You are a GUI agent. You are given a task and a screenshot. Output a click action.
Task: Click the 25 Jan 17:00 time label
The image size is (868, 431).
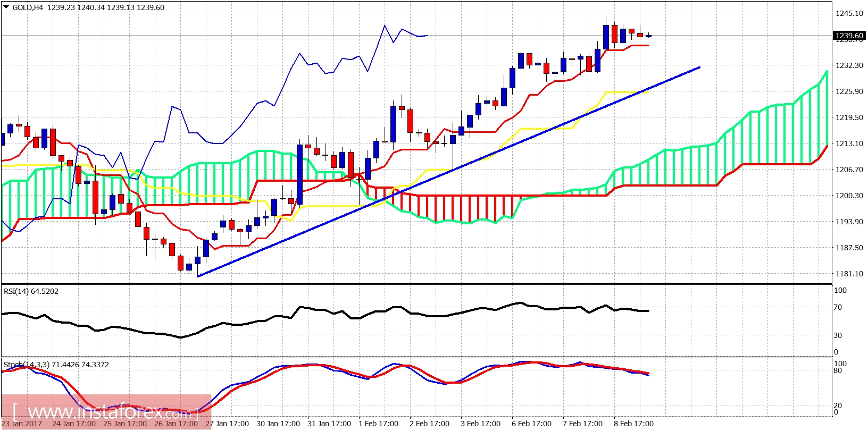[x=125, y=424]
